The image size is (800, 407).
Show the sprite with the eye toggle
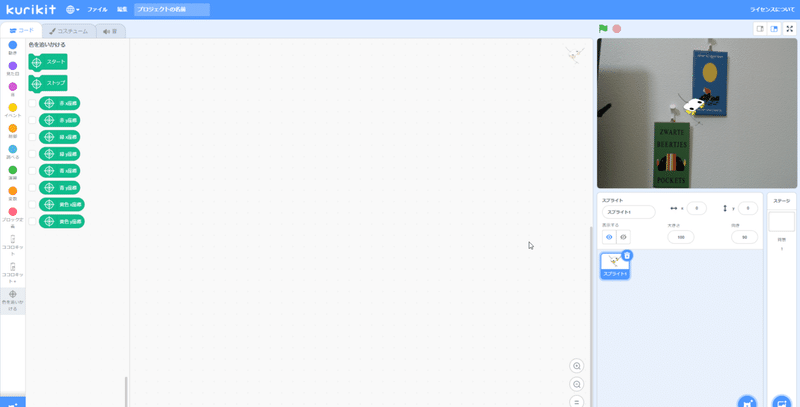pyautogui.click(x=609, y=237)
